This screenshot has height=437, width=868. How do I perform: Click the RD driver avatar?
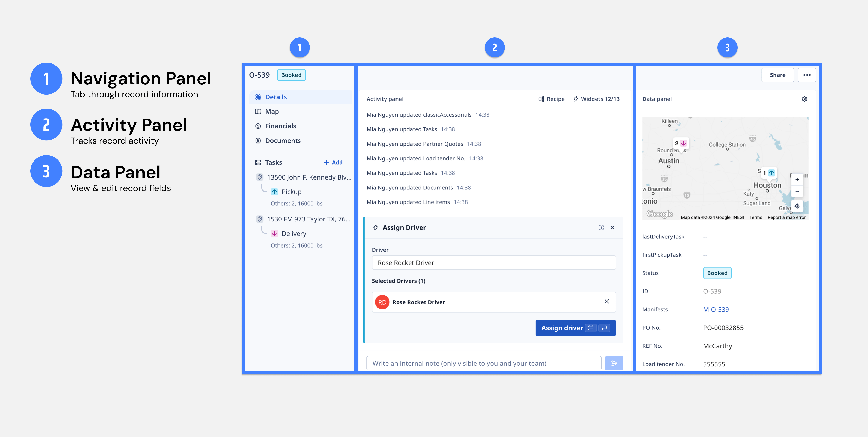pyautogui.click(x=382, y=302)
